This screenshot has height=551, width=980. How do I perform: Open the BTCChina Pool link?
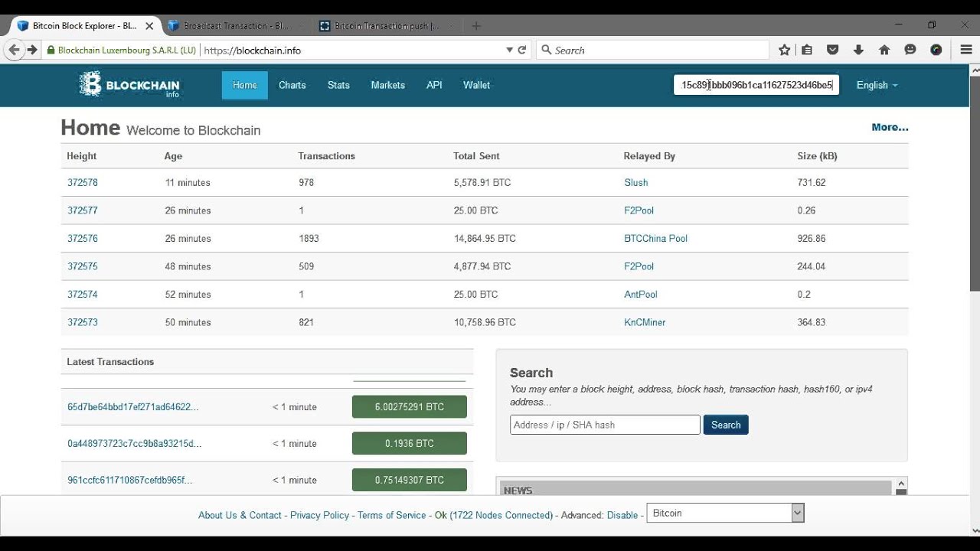[656, 239]
